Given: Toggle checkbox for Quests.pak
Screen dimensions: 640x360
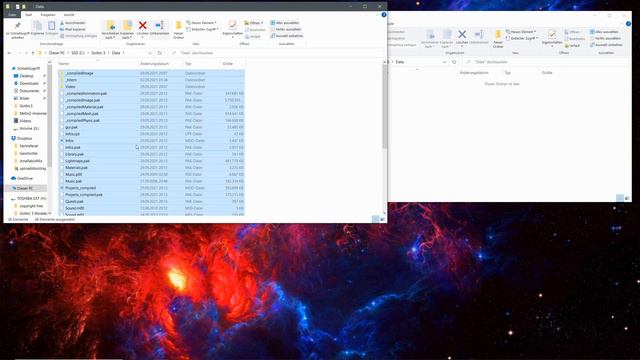Looking at the screenshot, I should (62, 202).
